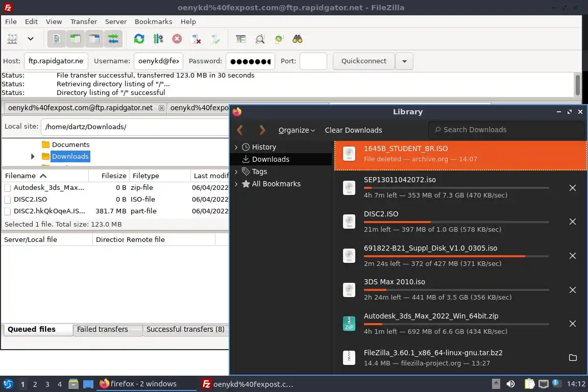Select the Autodesk_3ds_Max zip file row

tap(115, 187)
